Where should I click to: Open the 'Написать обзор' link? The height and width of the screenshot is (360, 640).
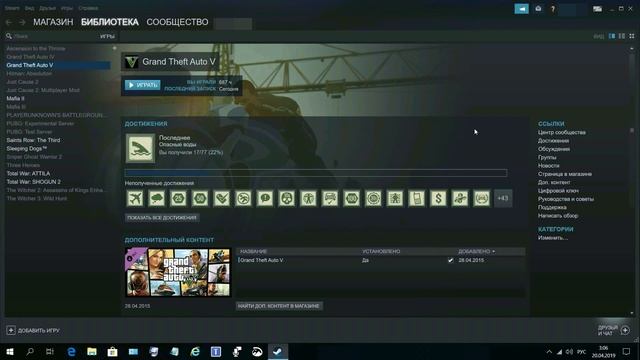click(x=558, y=216)
